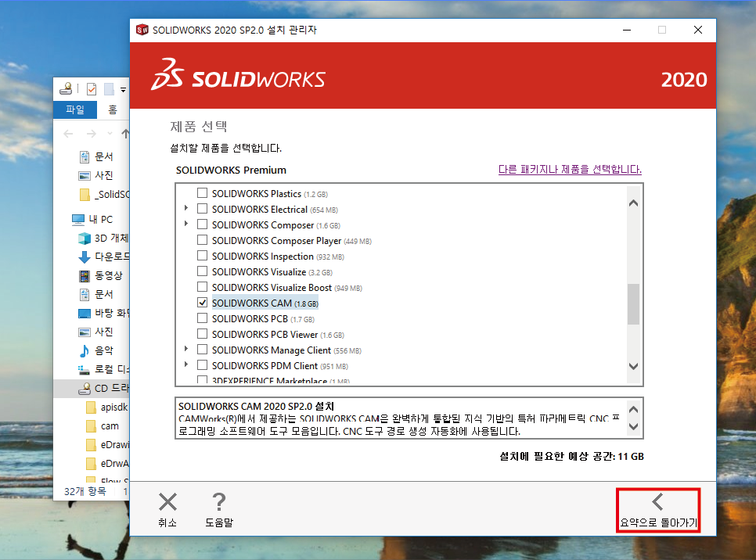Expand the SOLIDWORKS Electrical tree node

pos(186,208)
